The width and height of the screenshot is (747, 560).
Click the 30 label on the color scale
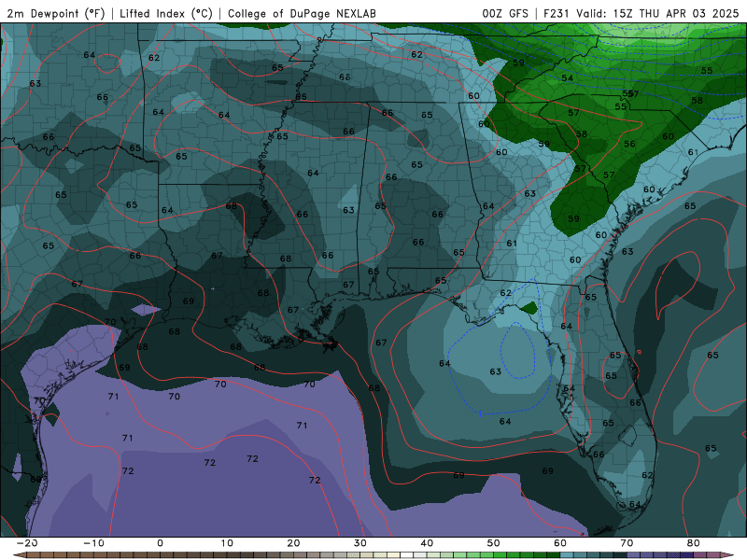pyautogui.click(x=360, y=543)
